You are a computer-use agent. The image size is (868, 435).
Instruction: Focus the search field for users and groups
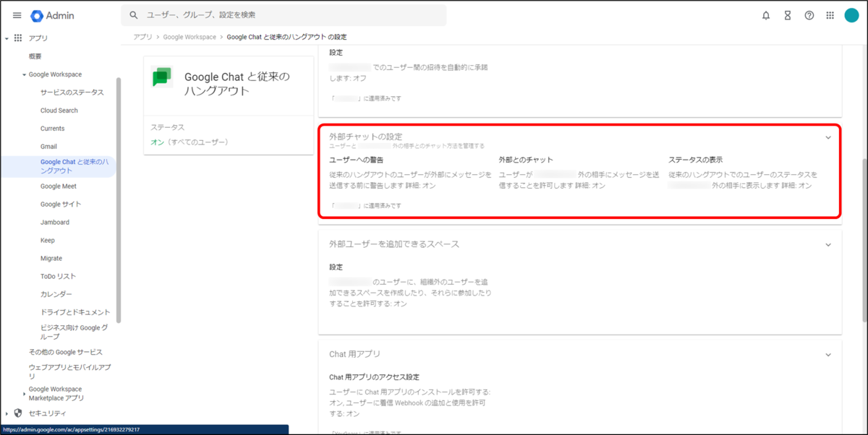[284, 15]
